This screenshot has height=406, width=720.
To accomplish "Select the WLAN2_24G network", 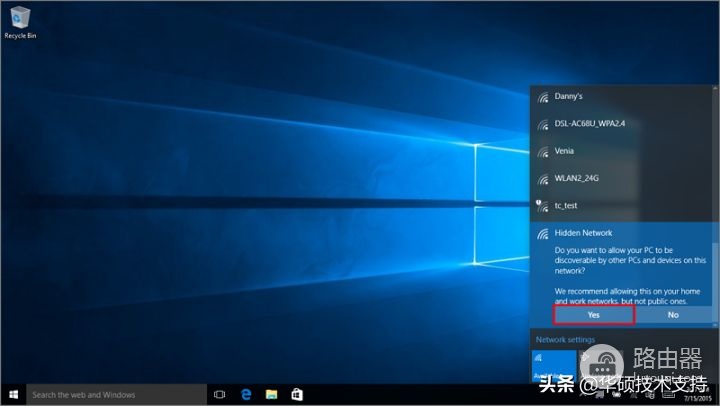I will pos(622,179).
